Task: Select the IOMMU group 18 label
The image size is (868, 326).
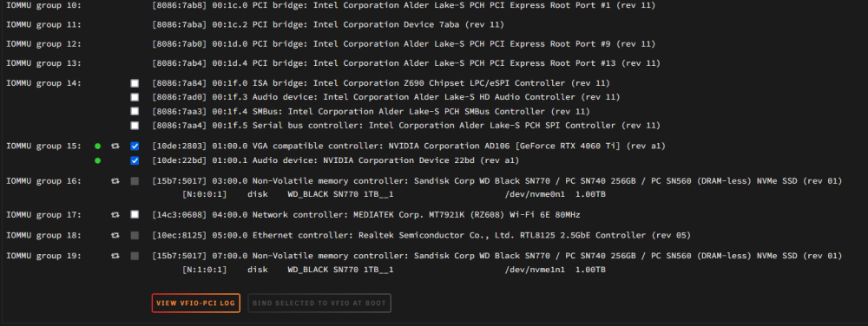Action: pyautogui.click(x=43, y=235)
